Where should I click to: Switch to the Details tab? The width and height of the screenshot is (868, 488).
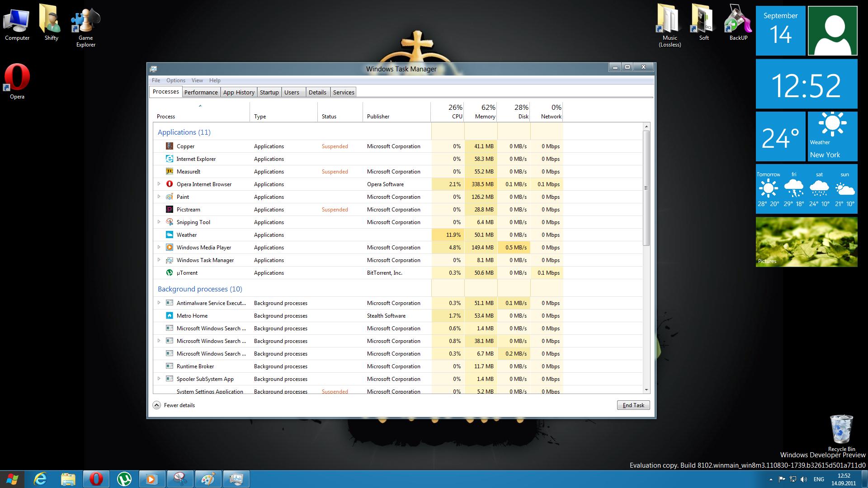(317, 92)
